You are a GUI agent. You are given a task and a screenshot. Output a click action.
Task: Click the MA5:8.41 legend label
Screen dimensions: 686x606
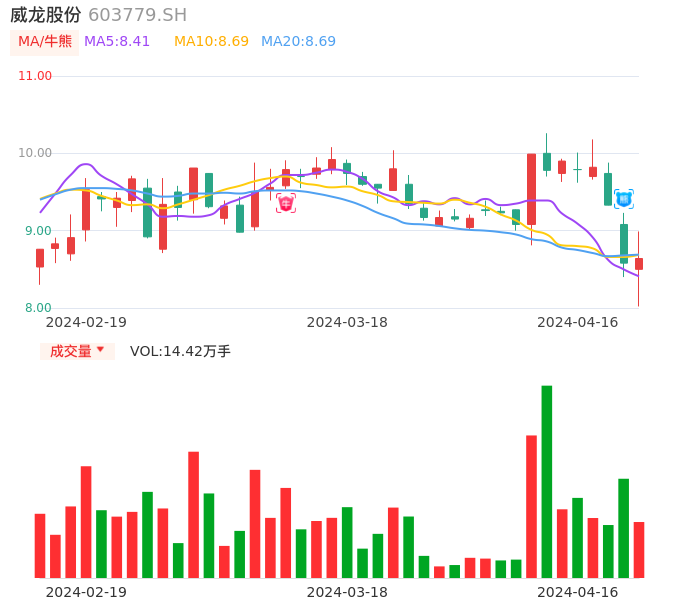pyautogui.click(x=117, y=42)
